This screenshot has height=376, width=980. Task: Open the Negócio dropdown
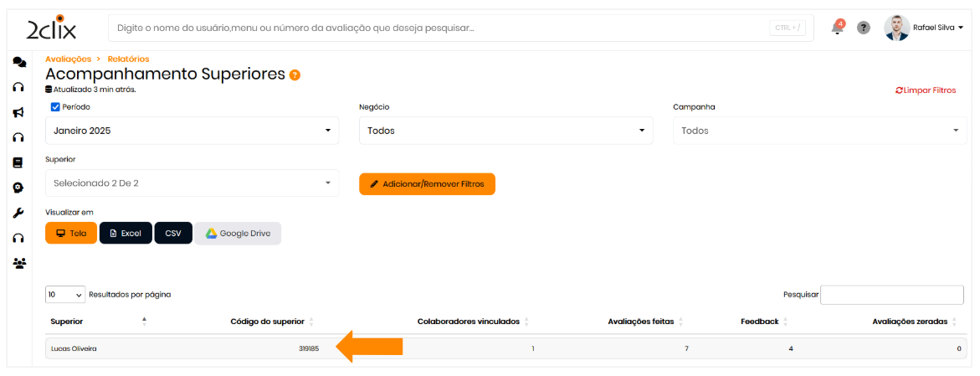[505, 131]
